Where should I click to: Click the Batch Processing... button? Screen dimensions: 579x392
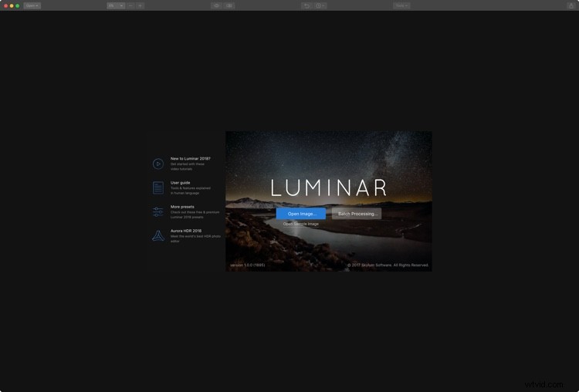point(357,214)
